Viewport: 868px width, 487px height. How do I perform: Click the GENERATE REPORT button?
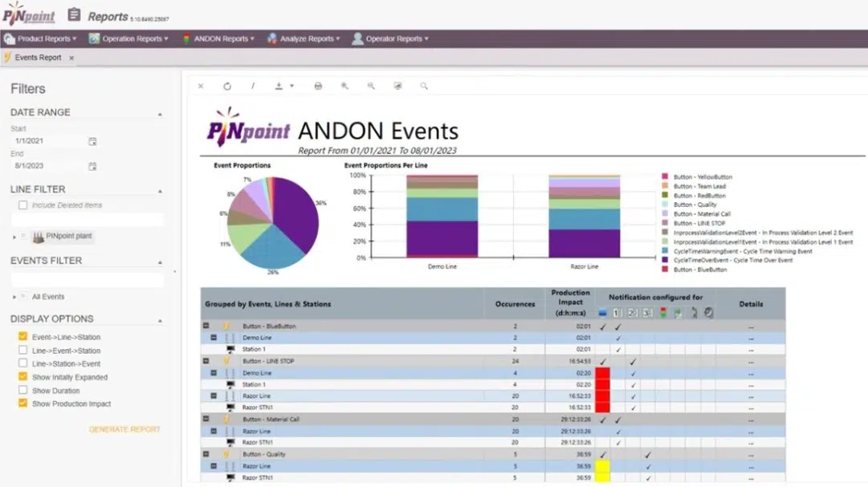tap(124, 429)
